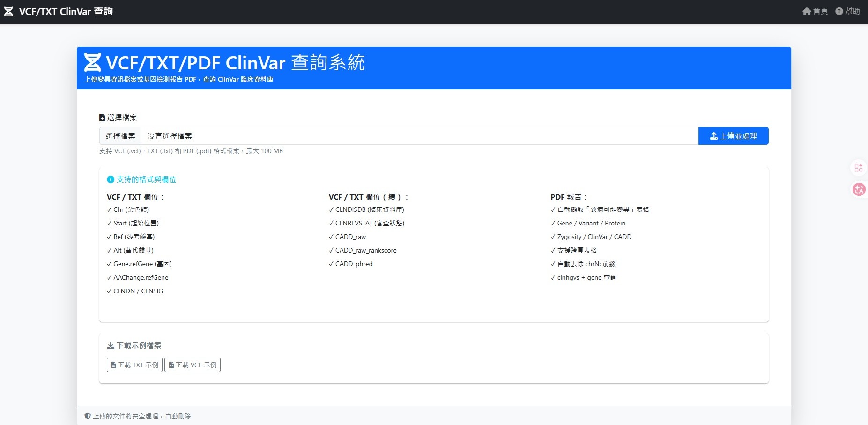Click the file icon beside 選擇檔案 label
This screenshot has width=868, height=425.
click(102, 118)
